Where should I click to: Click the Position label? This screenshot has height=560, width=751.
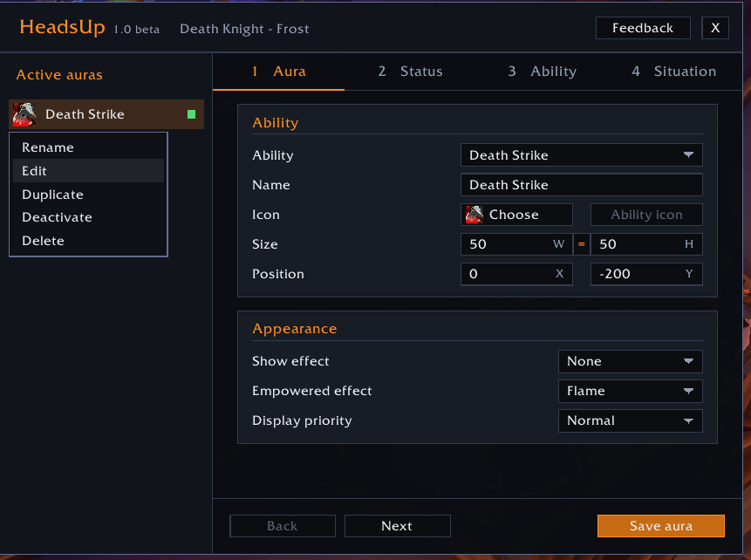(x=277, y=274)
